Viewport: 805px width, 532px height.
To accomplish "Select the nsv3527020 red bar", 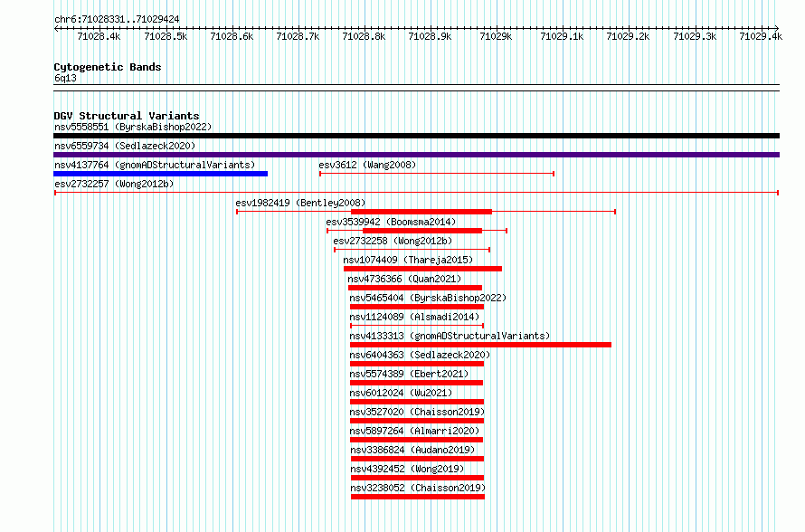I will [417, 421].
